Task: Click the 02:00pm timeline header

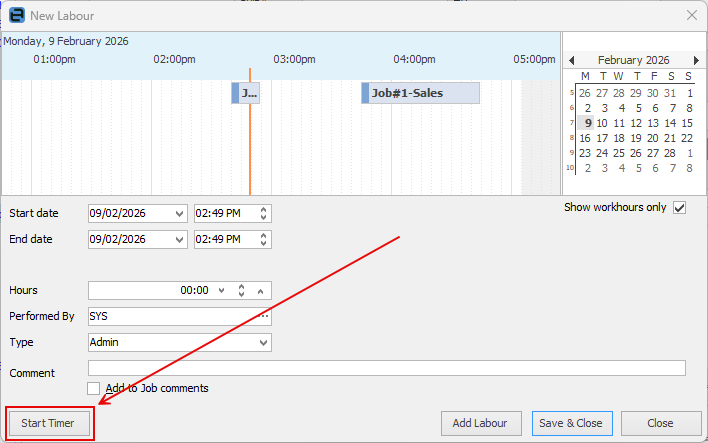Action: pyautogui.click(x=174, y=60)
